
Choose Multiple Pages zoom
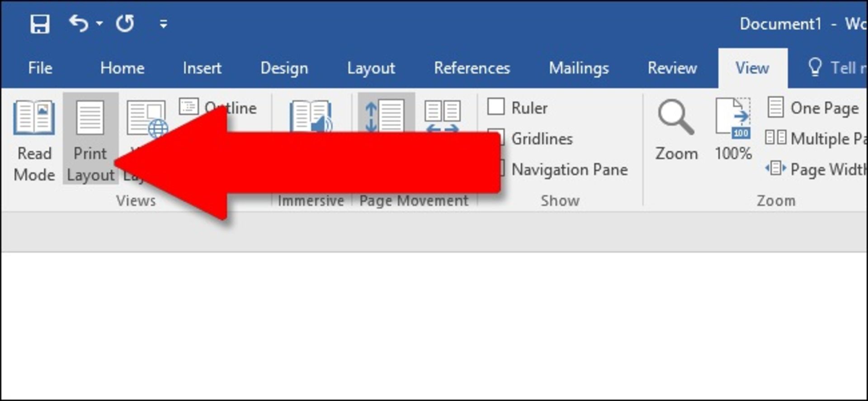pos(816,138)
